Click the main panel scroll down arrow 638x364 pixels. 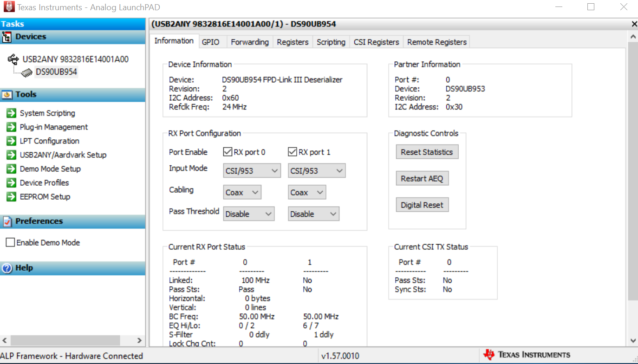pos(633,341)
